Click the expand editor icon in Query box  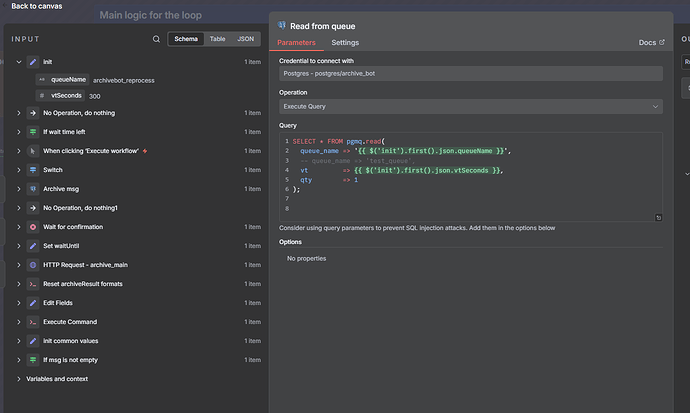tap(658, 217)
